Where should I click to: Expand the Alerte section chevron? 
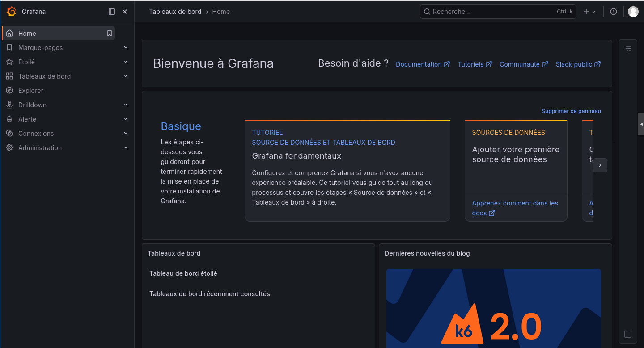[126, 119]
